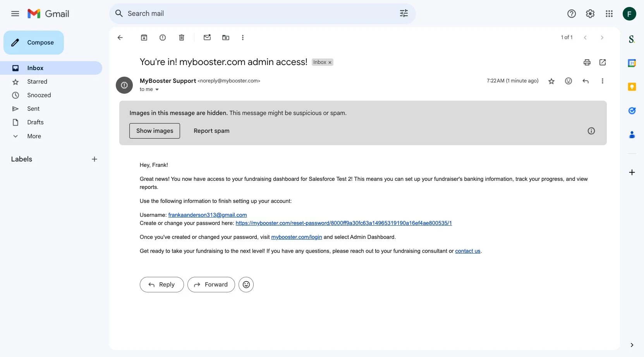This screenshot has width=644, height=357.
Task: Go to newer conversation arrow
Action: 585,38
